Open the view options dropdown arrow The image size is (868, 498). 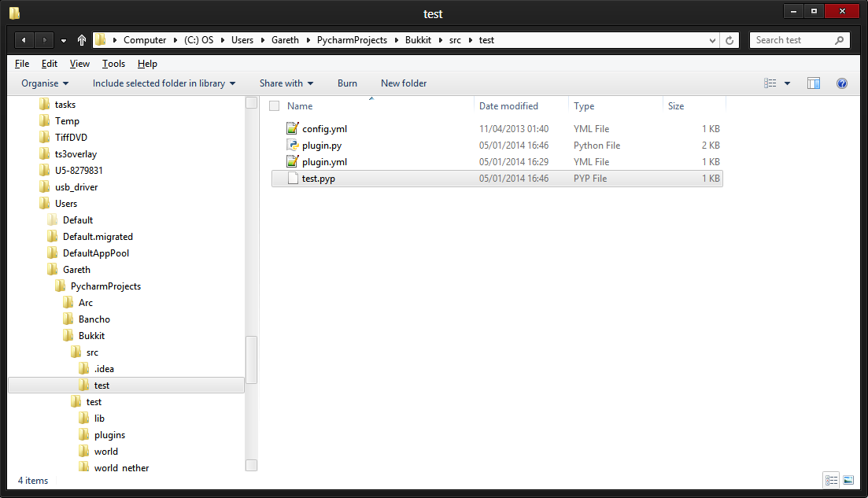[787, 83]
